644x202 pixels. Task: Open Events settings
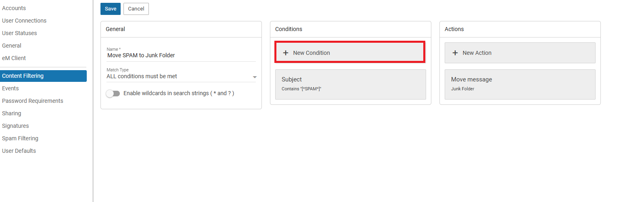tap(10, 88)
